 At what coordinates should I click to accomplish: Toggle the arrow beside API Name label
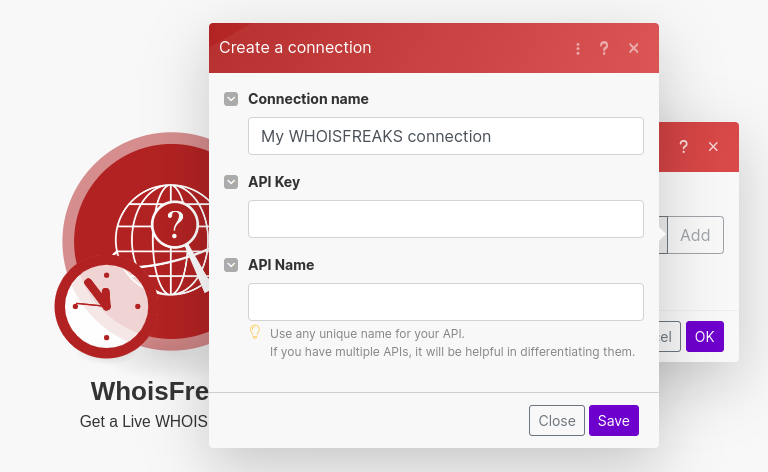coord(231,265)
